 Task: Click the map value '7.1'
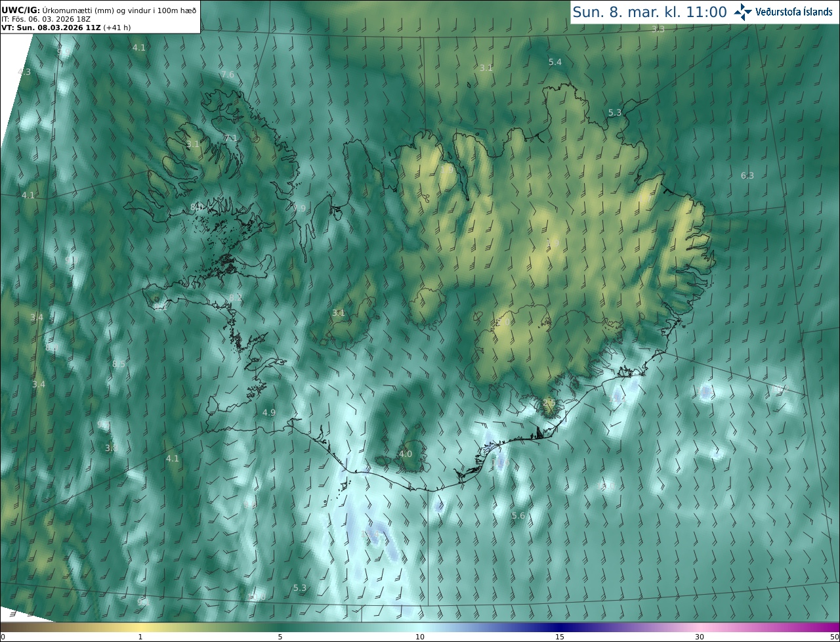point(230,138)
